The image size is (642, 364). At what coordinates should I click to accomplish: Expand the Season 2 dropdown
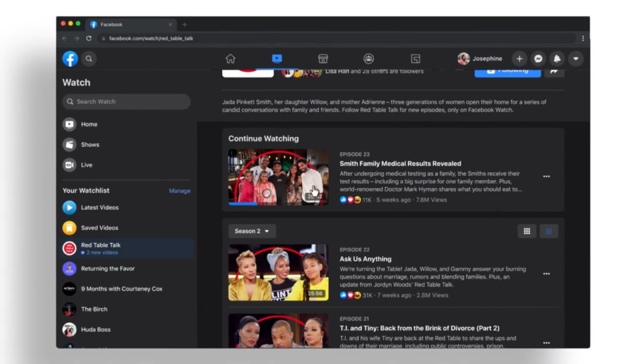tap(252, 231)
